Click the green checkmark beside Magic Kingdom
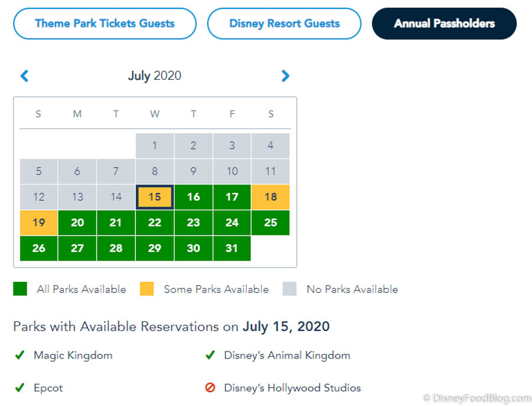 click(x=20, y=356)
